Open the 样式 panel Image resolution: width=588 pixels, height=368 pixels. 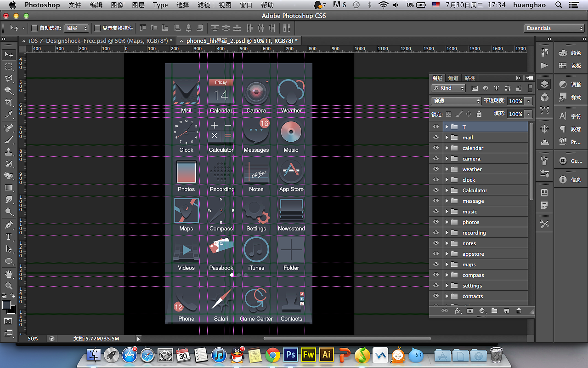pos(570,98)
